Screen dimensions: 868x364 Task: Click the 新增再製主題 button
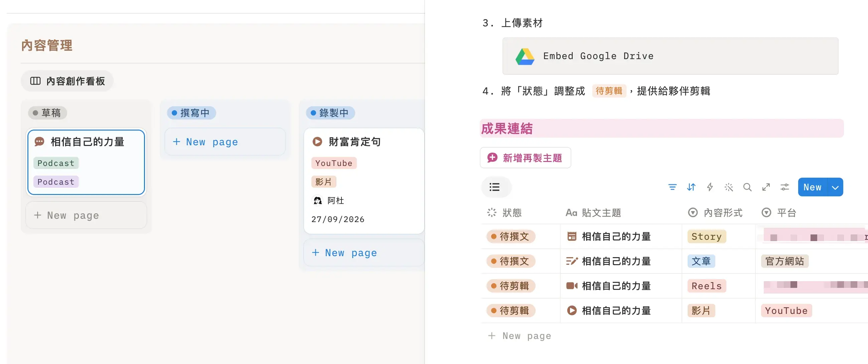tap(525, 158)
